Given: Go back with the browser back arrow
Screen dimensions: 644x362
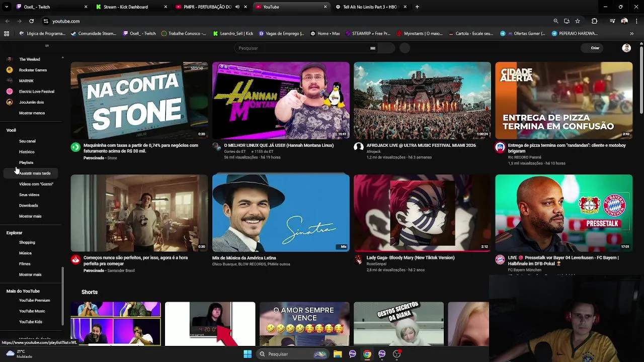Looking at the screenshot, I should 7,21.
